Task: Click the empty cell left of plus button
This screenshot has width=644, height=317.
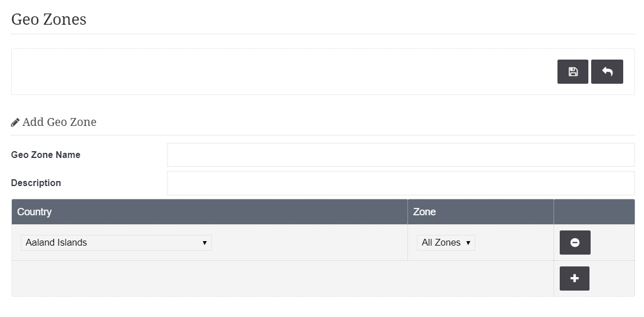Action: (283, 278)
